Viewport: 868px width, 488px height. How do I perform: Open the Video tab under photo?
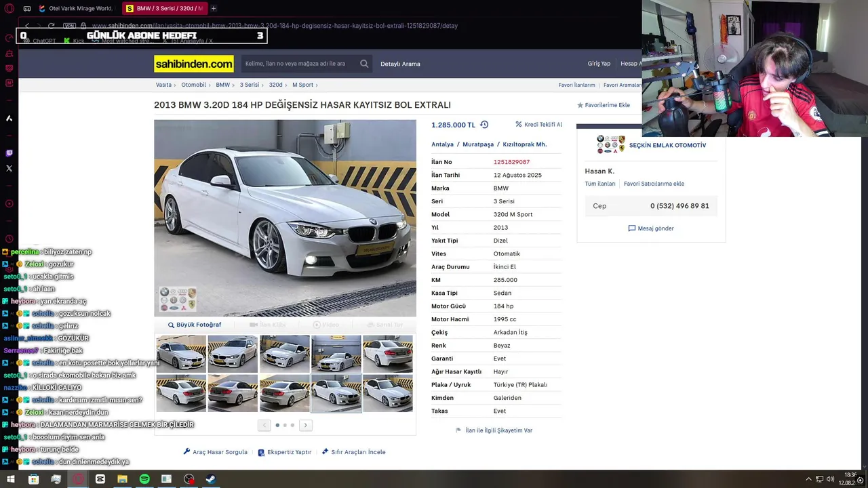[325, 325]
